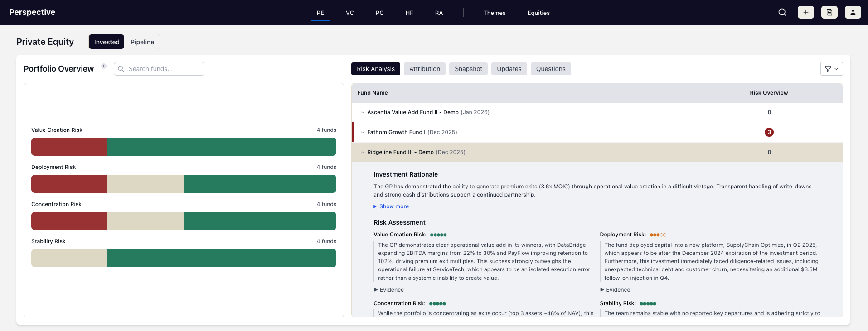The height and width of the screenshot is (331, 868).
Task: Click the Search funds input field
Action: click(163, 69)
